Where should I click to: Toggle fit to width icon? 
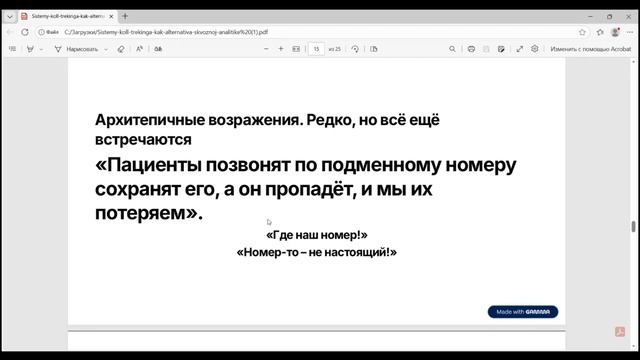pyautogui.click(x=296, y=49)
